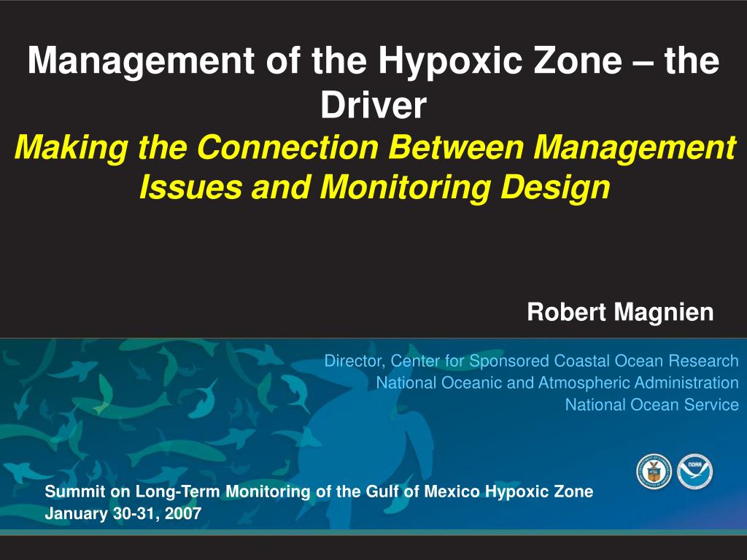747x560 pixels.
Task: Click the "National Ocean Service" line
Action: click(x=651, y=405)
